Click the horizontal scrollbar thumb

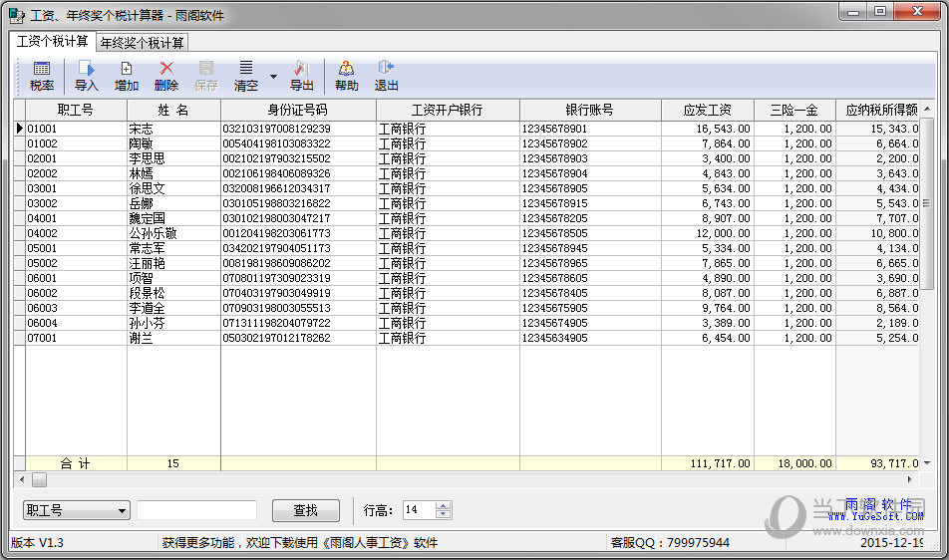(39, 480)
